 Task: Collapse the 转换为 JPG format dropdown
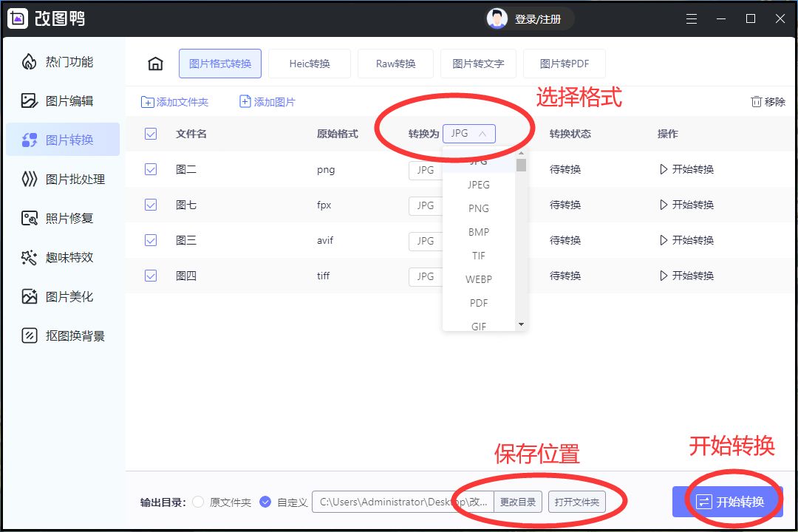[x=468, y=133]
